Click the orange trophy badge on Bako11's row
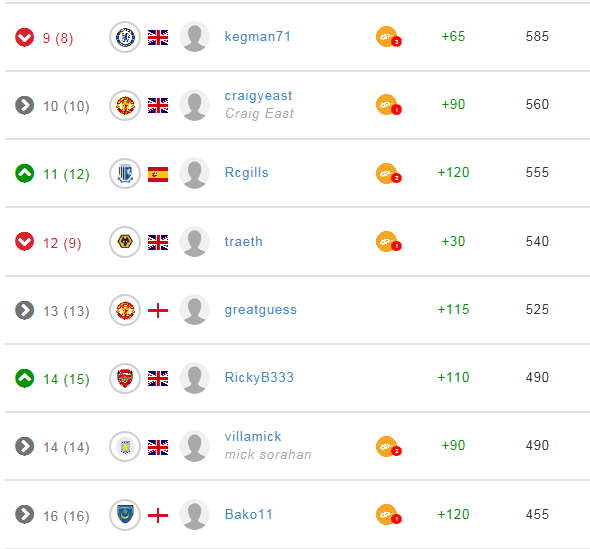Screen dimensions: 590x549 [x=388, y=514]
